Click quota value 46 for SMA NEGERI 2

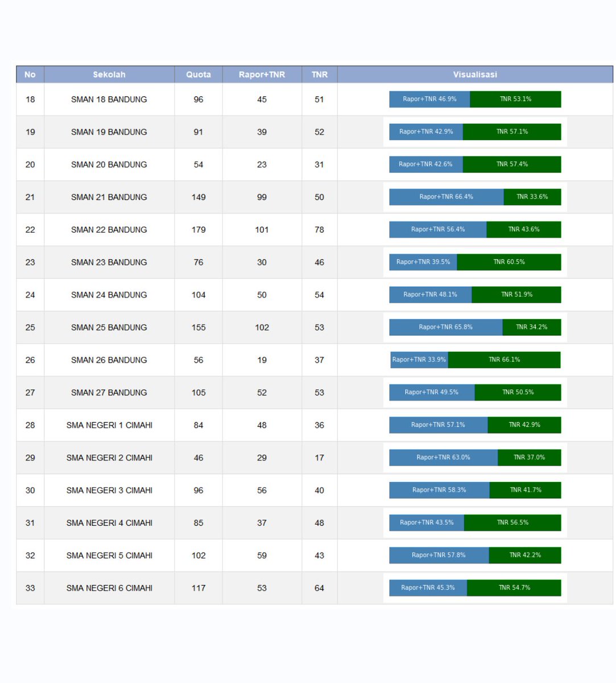pos(199,458)
